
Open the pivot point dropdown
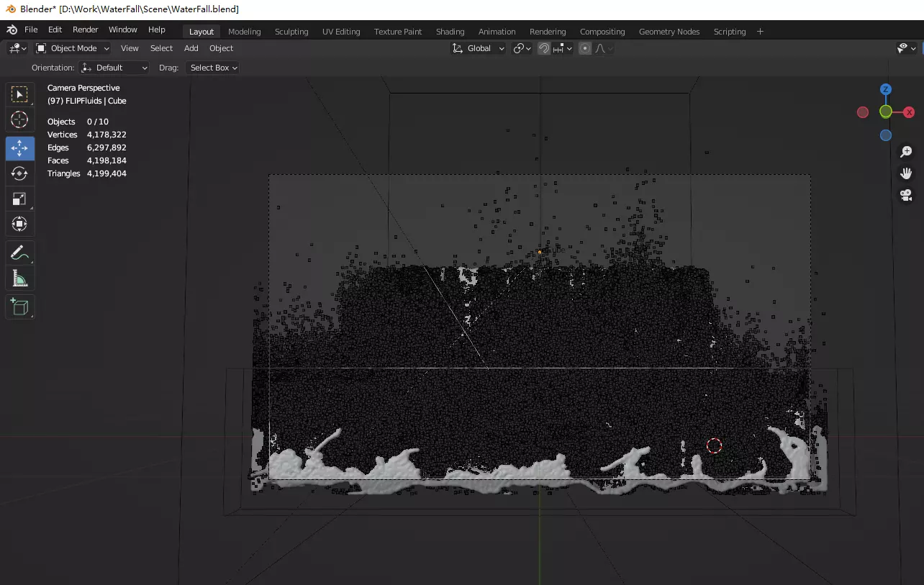click(522, 48)
